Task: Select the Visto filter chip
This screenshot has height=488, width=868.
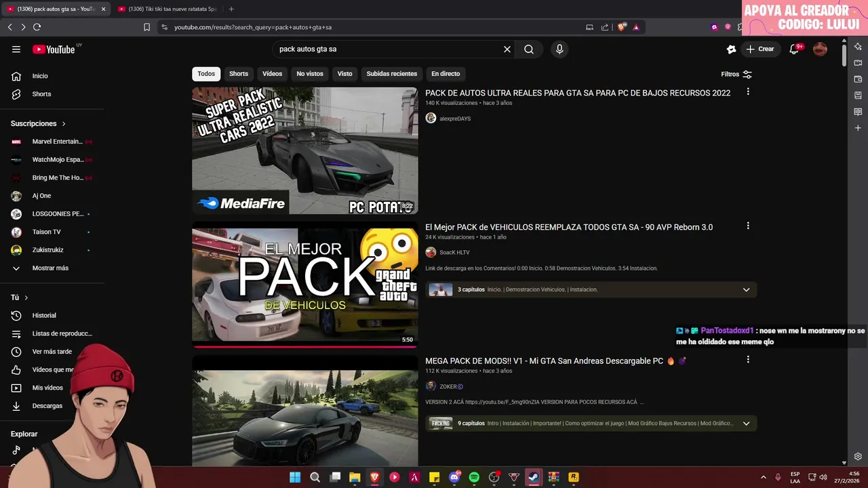Action: 345,74
